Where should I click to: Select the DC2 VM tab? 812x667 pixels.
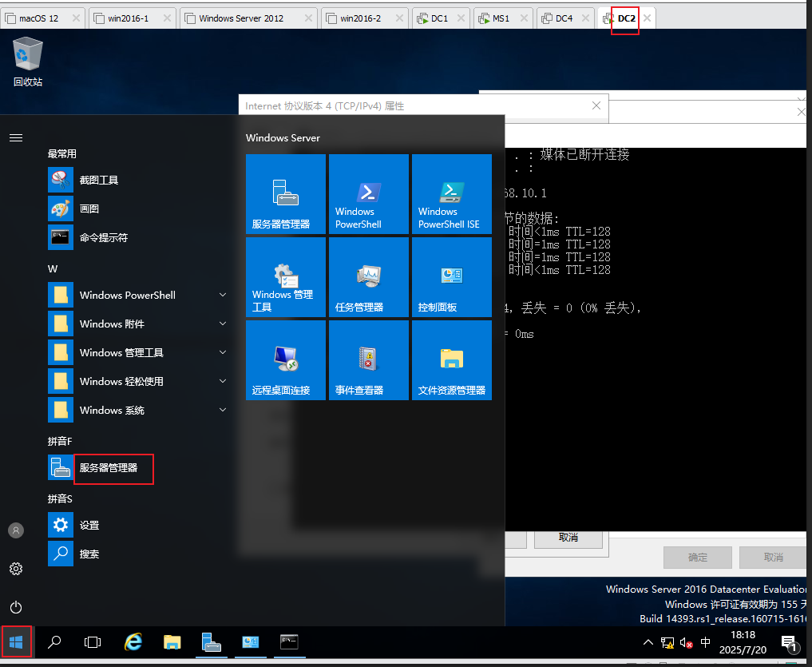[x=626, y=18]
